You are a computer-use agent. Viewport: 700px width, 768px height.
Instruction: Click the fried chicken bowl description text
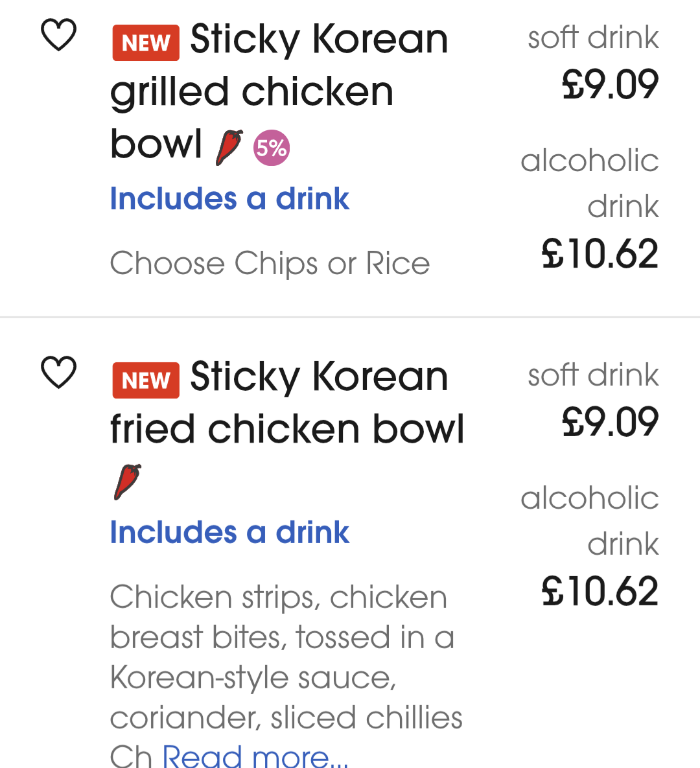pos(285,657)
